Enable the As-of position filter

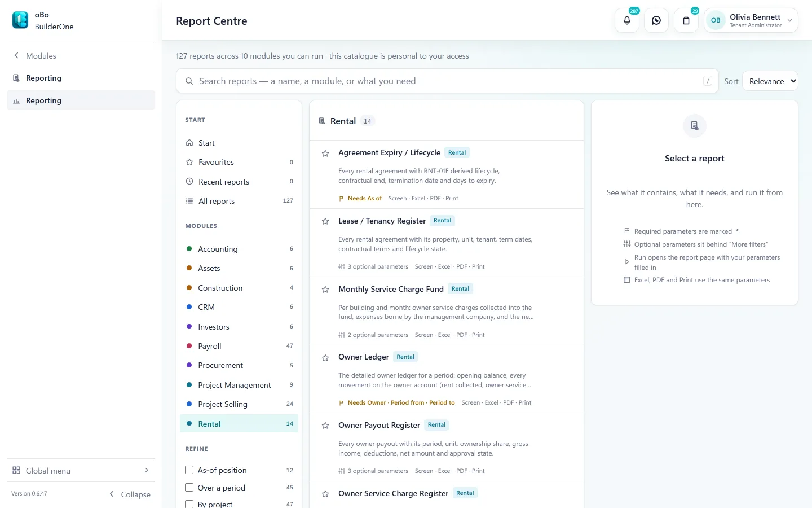pyautogui.click(x=189, y=470)
